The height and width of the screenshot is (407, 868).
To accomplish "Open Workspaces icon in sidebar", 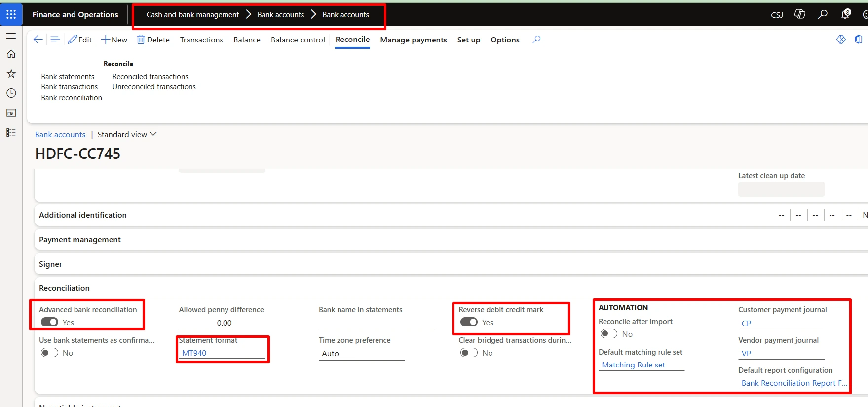I will [x=11, y=113].
